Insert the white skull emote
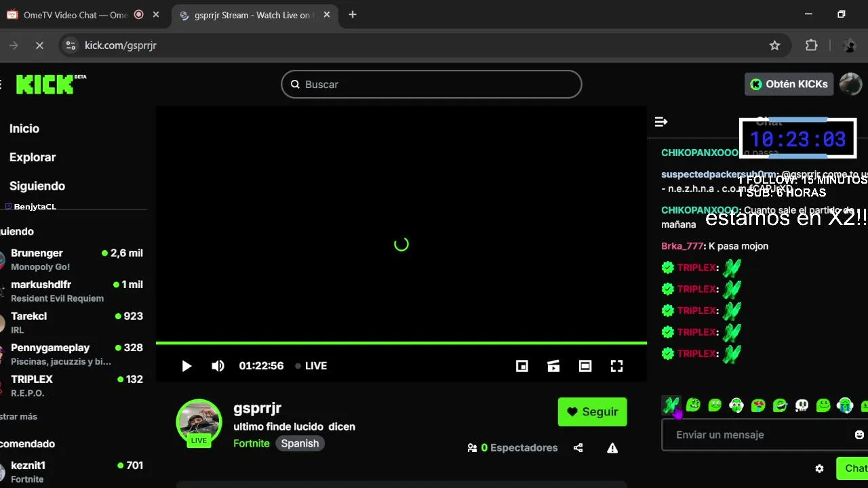The height and width of the screenshot is (488, 868). tap(802, 405)
